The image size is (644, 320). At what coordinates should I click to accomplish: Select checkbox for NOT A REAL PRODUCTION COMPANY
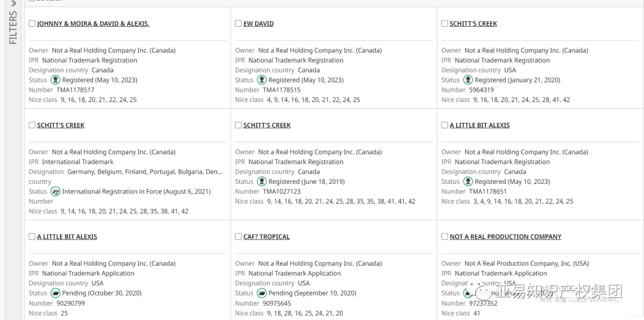[x=445, y=237]
